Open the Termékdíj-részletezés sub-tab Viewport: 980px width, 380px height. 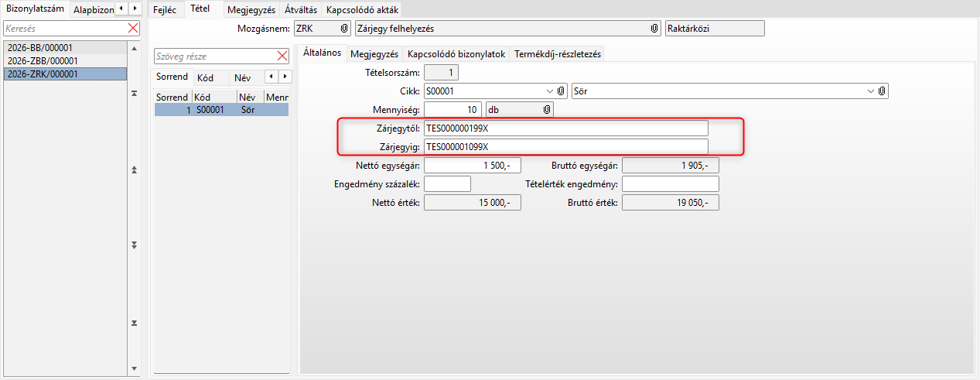(x=558, y=54)
